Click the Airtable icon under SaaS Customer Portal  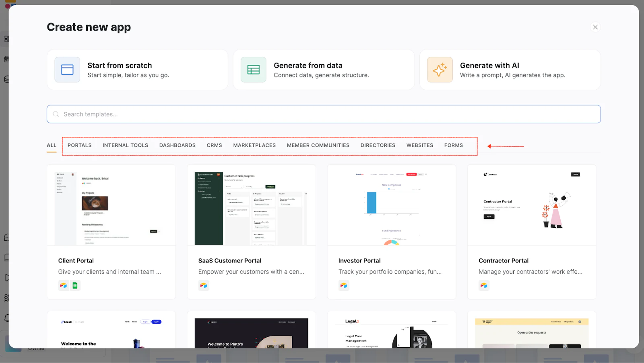point(204,285)
